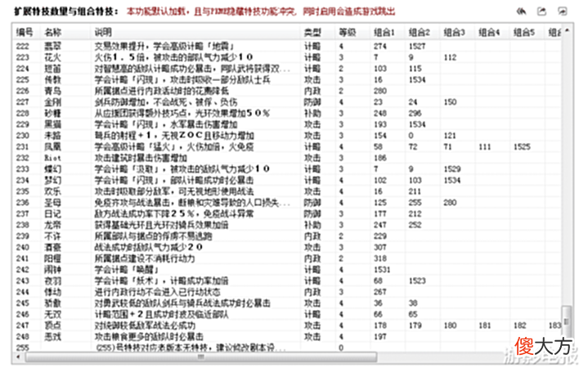Click the 防御 type cell in row 227
Viewport: 588px width, 377px height.
[x=312, y=102]
